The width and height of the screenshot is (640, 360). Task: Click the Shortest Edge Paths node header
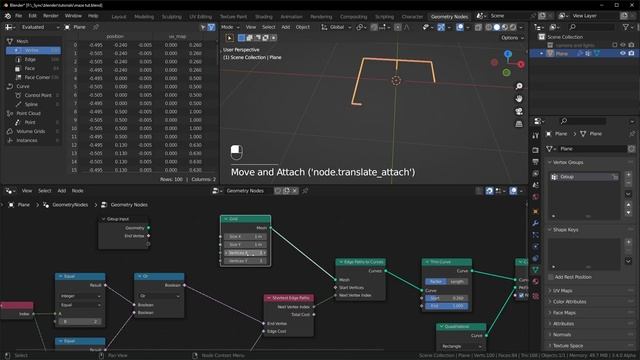[x=289, y=298]
